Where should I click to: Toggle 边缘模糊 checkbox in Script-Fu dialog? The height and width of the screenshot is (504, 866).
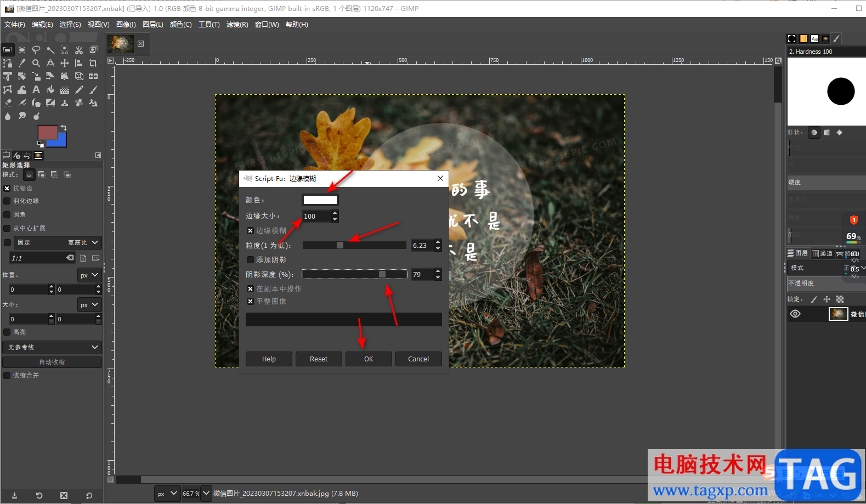(x=250, y=231)
